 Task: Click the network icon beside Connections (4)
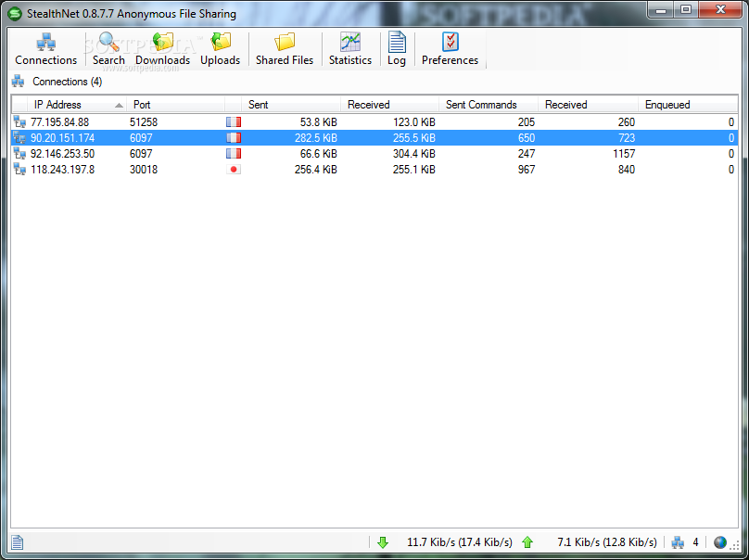click(19, 82)
